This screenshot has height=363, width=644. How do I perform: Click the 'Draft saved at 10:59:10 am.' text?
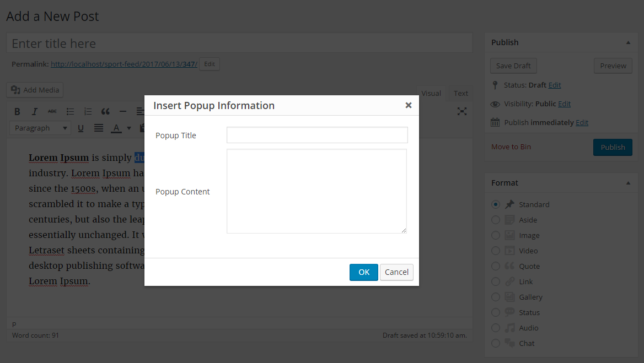[x=425, y=335]
